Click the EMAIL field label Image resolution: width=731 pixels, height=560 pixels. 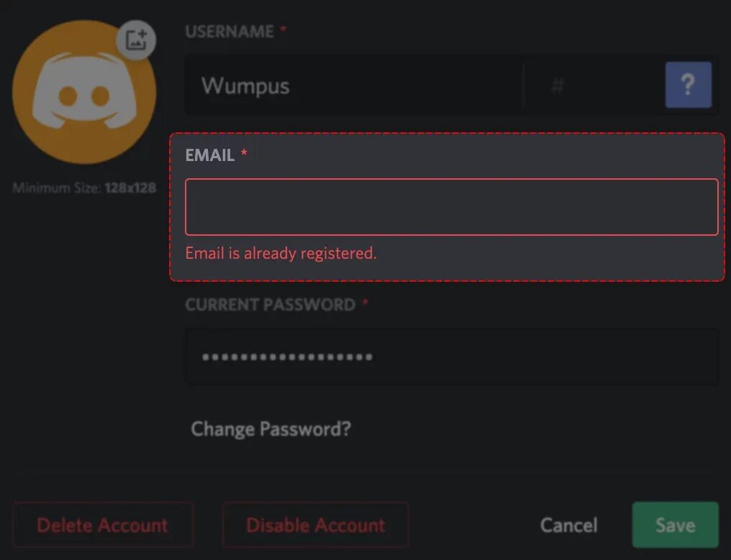pos(209,155)
